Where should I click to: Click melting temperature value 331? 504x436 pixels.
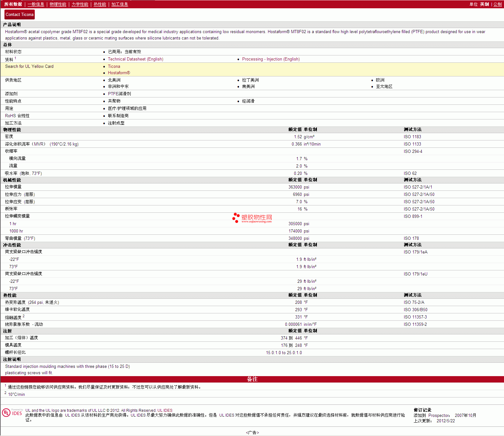click(x=298, y=317)
